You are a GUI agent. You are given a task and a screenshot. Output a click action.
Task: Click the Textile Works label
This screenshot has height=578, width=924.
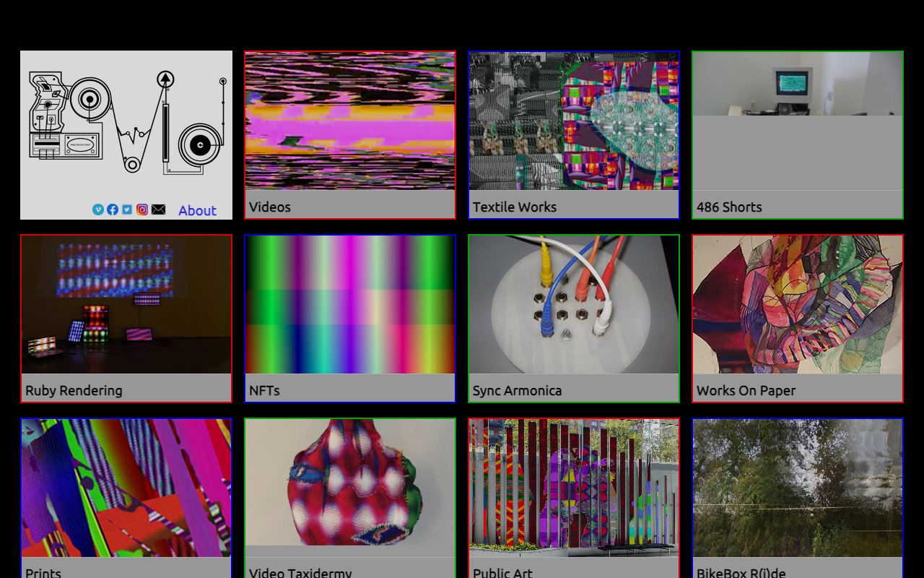[515, 207]
